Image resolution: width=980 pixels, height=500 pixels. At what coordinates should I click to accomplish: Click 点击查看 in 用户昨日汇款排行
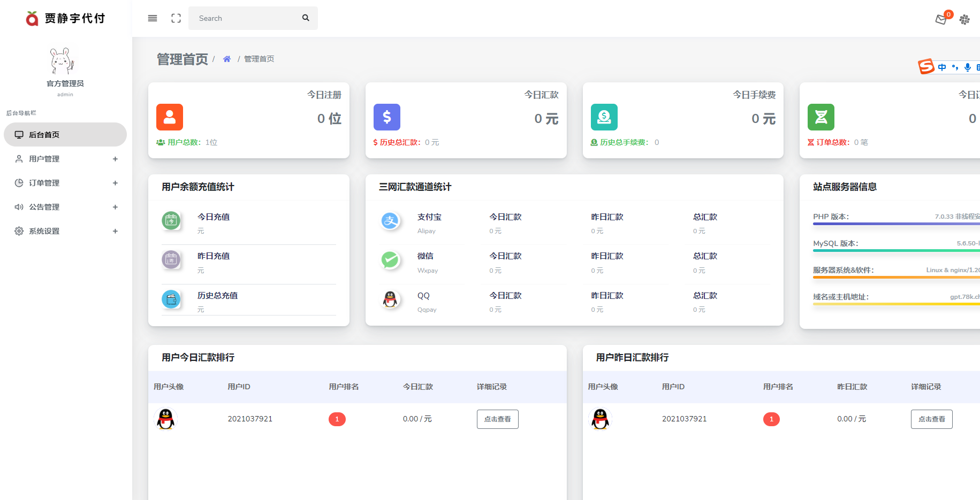click(932, 419)
